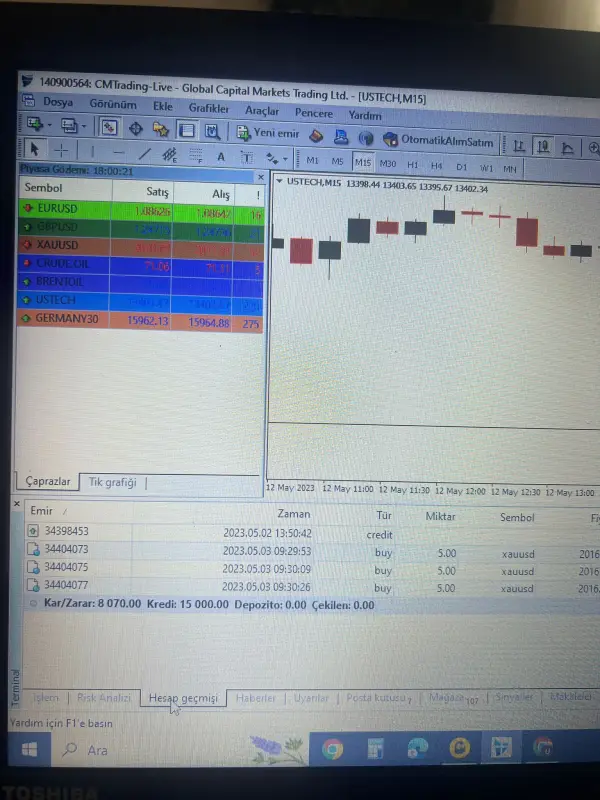This screenshot has width=600, height=800.
Task: Open Google Chrome from the taskbar
Action: pos(332,749)
